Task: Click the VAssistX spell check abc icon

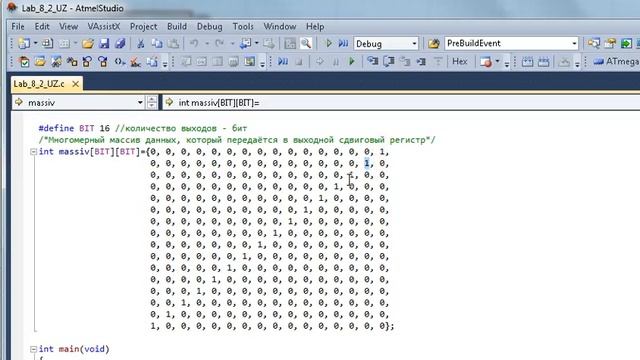Action: coord(135,62)
